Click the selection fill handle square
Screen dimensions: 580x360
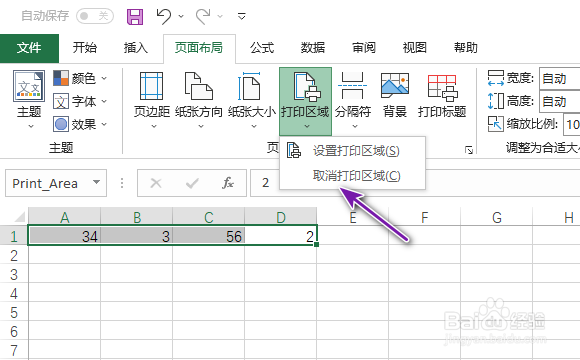pyautogui.click(x=317, y=245)
